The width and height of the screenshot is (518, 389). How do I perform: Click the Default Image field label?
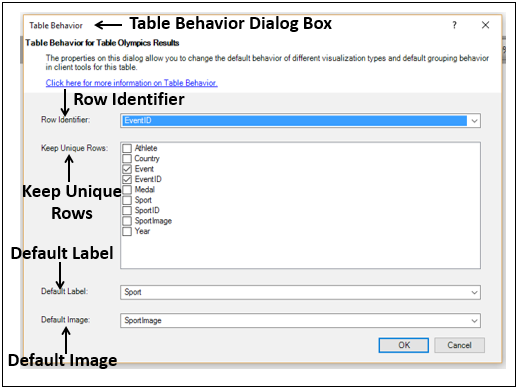(x=65, y=320)
